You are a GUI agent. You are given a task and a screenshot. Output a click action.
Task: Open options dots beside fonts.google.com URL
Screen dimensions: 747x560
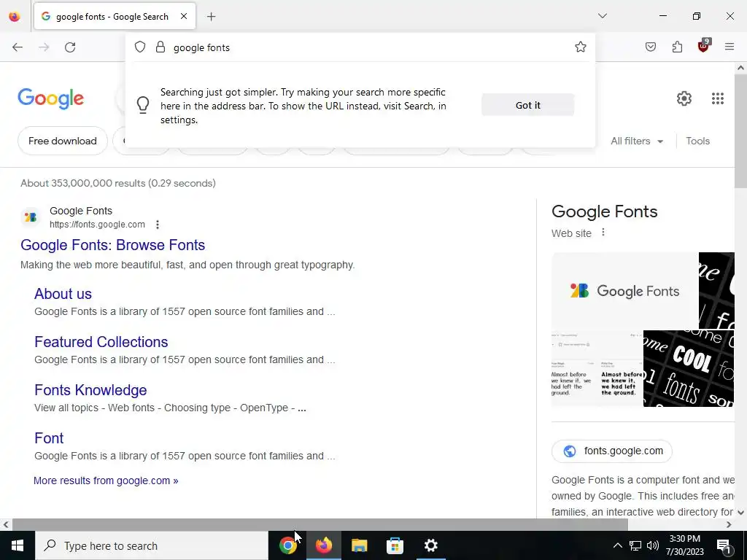[158, 225]
